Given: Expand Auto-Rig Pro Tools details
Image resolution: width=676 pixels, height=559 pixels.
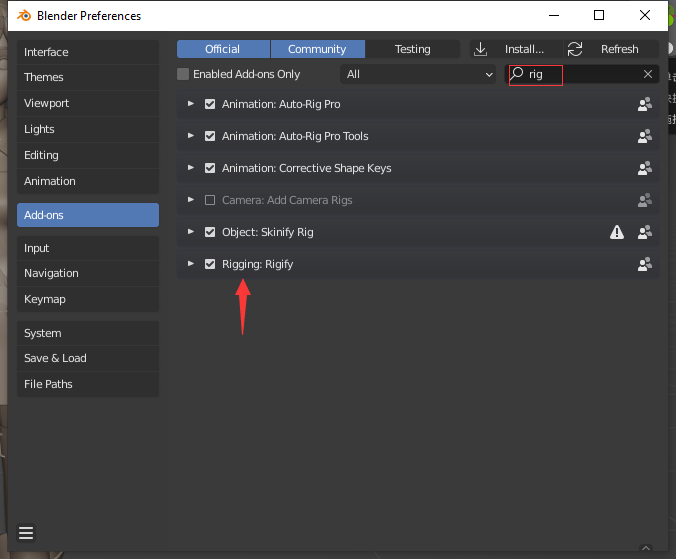Looking at the screenshot, I should [x=191, y=136].
